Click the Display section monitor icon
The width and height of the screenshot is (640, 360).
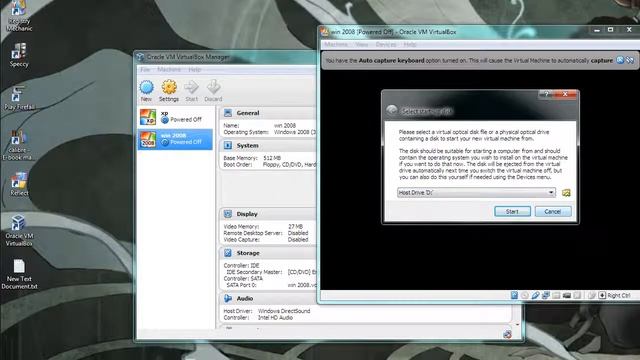point(228,214)
